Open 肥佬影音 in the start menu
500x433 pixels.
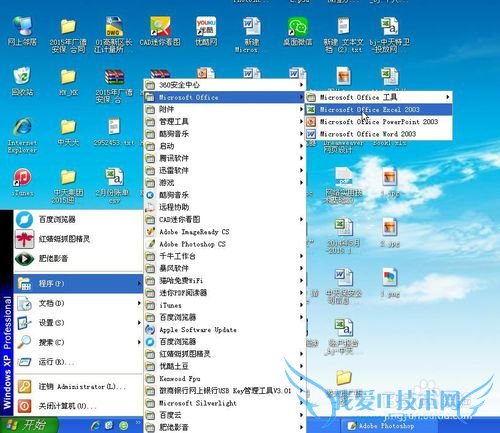(x=78, y=258)
